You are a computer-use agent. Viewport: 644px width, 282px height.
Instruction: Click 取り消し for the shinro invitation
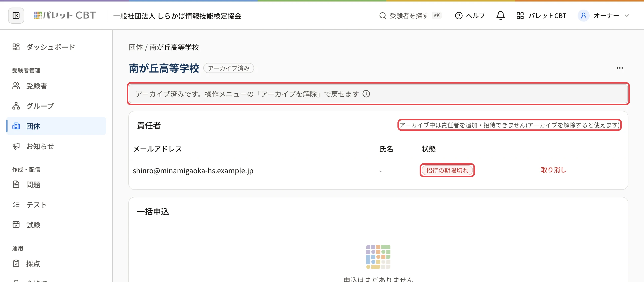click(x=553, y=170)
